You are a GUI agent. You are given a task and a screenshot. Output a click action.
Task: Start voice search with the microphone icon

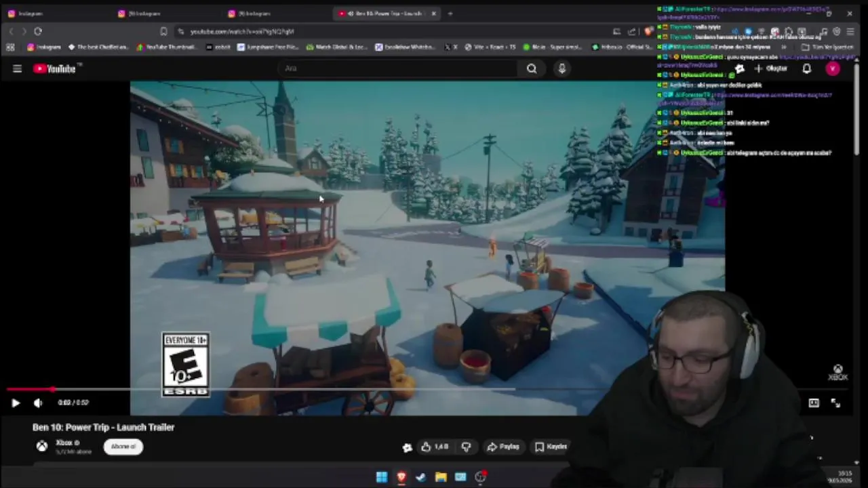pyautogui.click(x=561, y=68)
